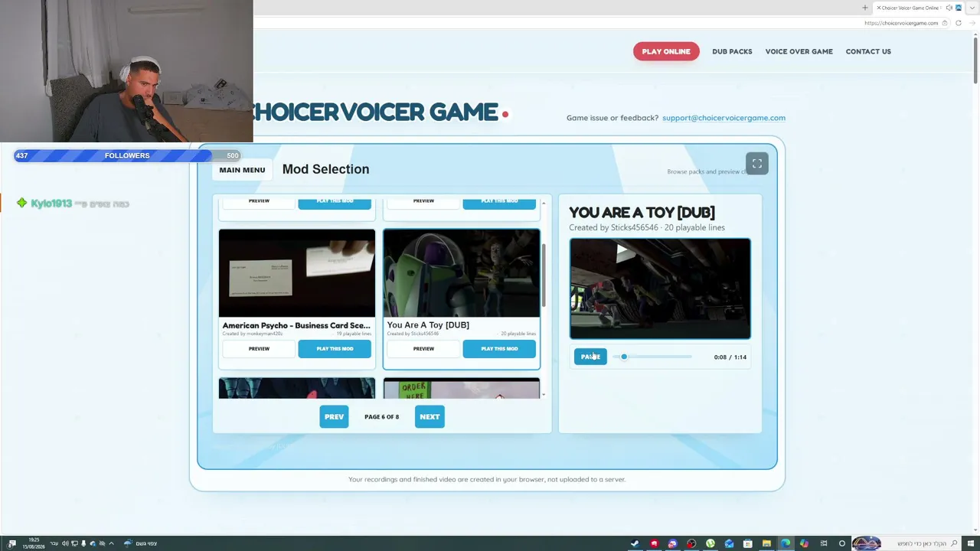Click the page vertical scrollbar thumb
980x551 pixels.
(975, 60)
